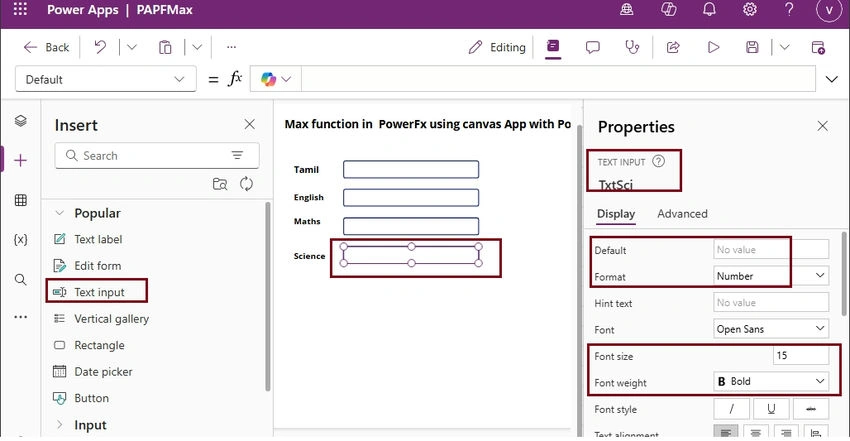Open sidebar more options ellipsis

click(x=21, y=317)
